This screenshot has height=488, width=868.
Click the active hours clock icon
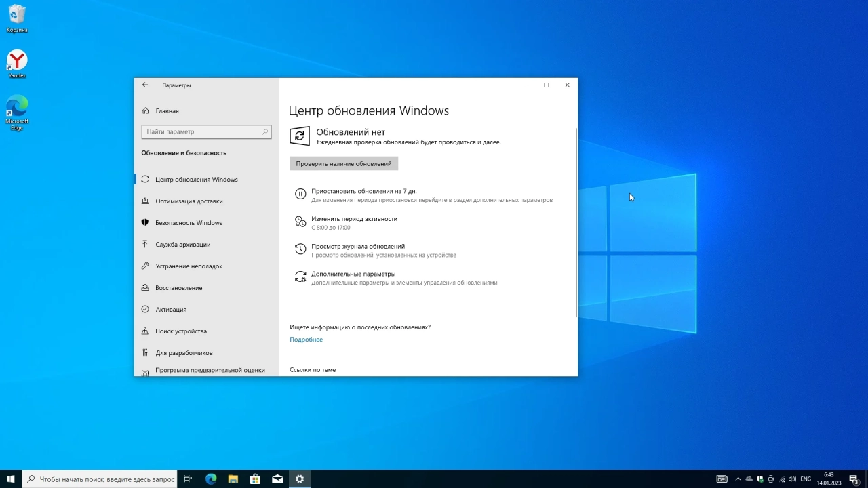(300, 222)
